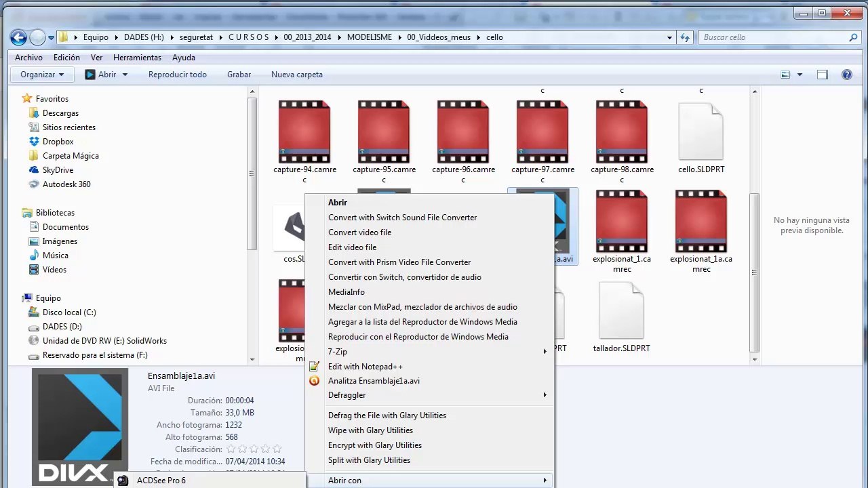
Task: Click the help question mark icon
Action: [846, 75]
